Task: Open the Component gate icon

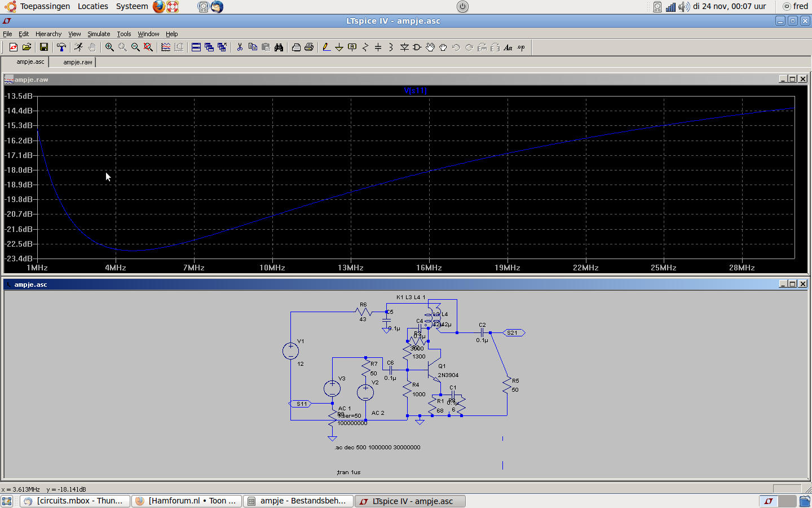Action: (x=417, y=47)
